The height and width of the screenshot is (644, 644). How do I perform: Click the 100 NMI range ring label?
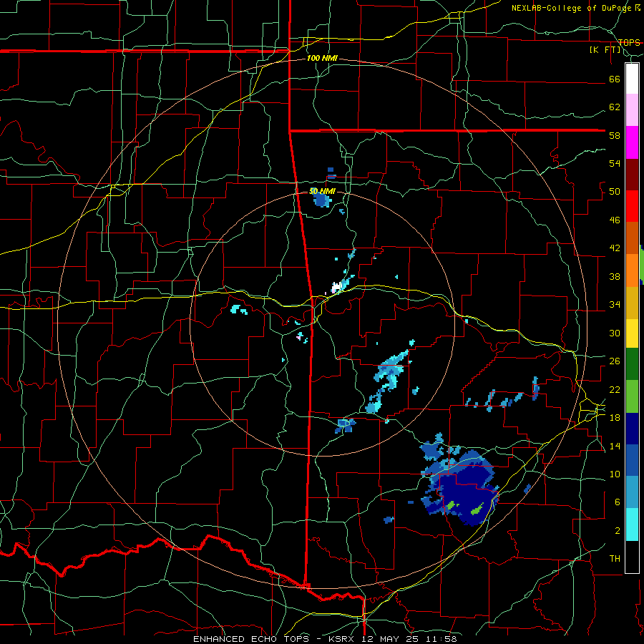click(x=322, y=59)
